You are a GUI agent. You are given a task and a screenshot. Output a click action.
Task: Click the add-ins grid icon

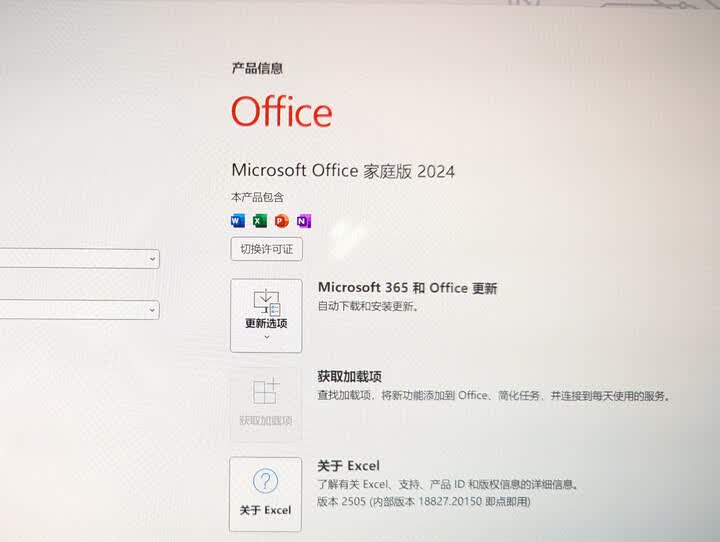pos(266,391)
